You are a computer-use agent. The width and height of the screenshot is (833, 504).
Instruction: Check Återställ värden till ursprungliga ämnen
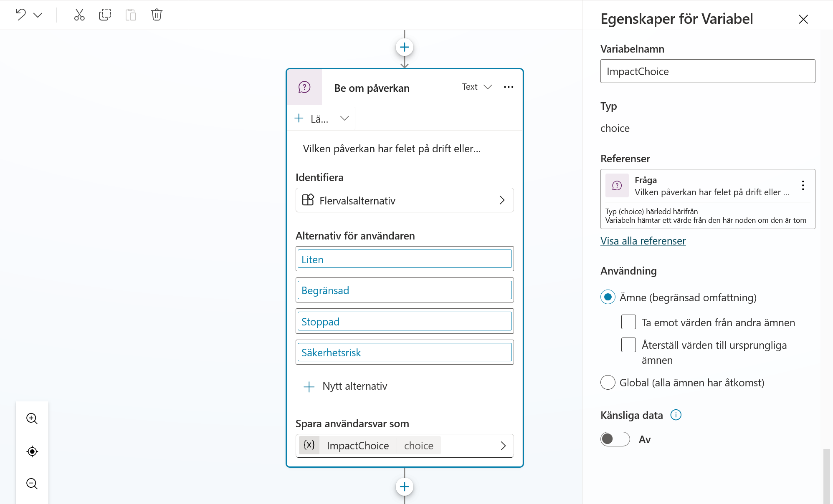pyautogui.click(x=628, y=345)
